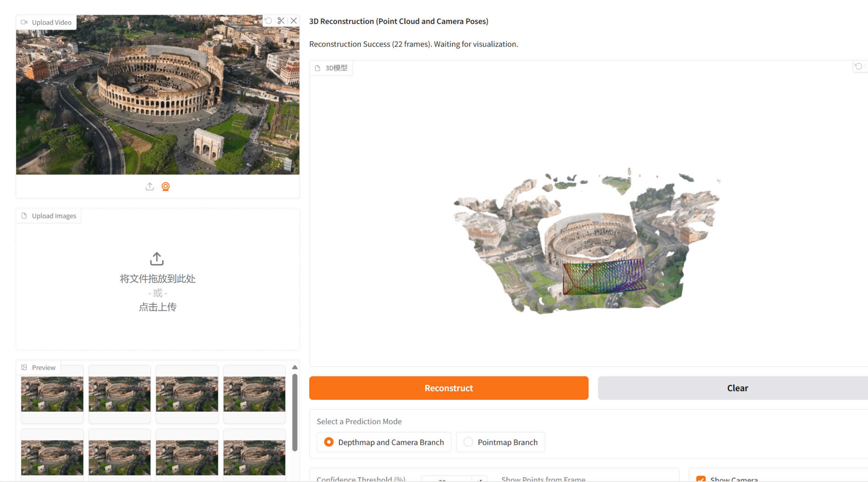
Task: Click the camera frustum wireframe in 3D model
Action: (604, 277)
